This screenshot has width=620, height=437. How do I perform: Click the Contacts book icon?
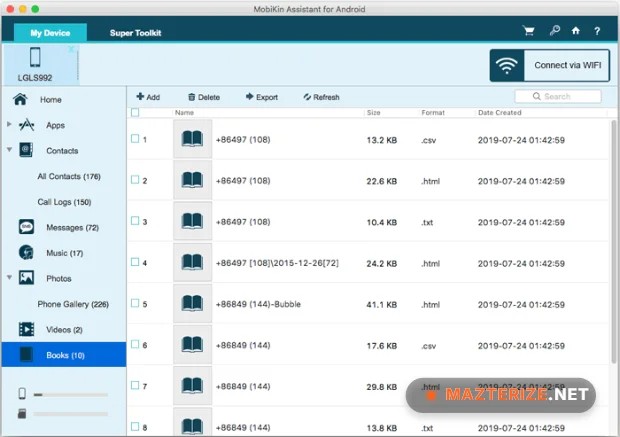click(26, 150)
